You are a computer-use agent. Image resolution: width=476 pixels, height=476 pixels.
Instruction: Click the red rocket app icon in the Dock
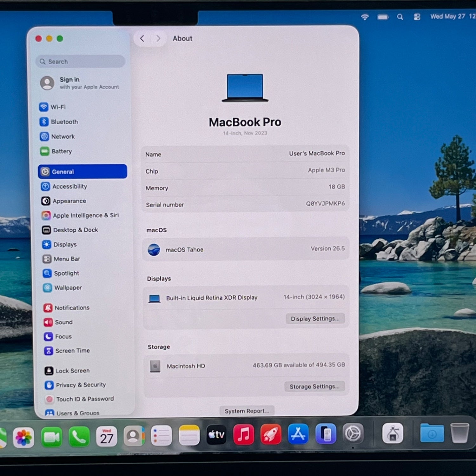271,434
